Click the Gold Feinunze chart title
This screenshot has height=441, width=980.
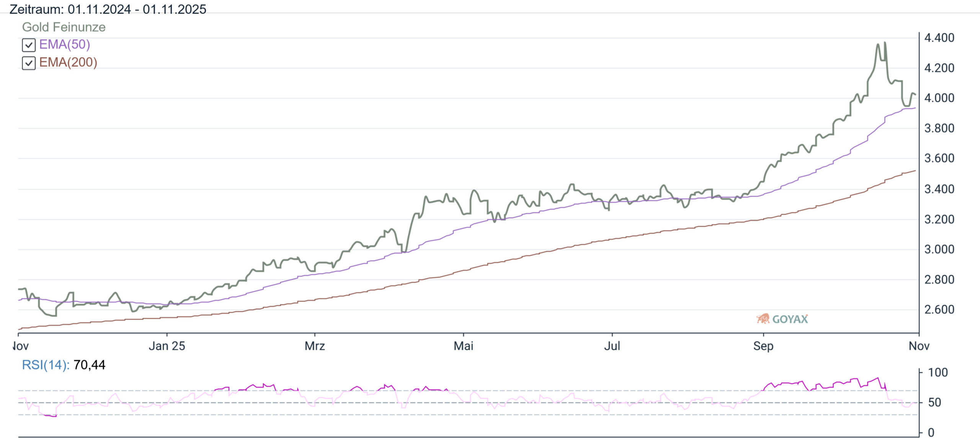(64, 27)
